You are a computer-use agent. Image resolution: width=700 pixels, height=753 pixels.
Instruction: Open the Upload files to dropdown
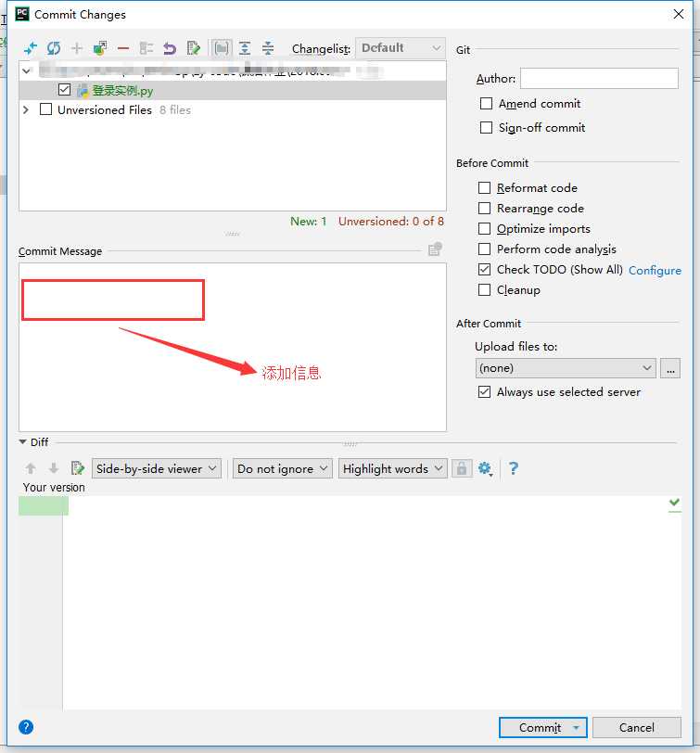pyautogui.click(x=566, y=368)
